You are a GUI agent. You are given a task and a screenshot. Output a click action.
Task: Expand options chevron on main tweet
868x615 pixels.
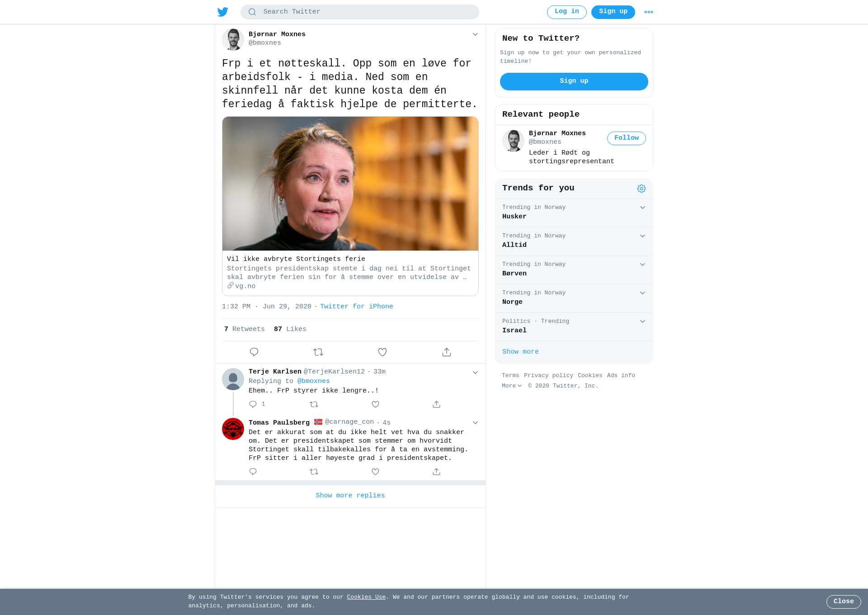[475, 34]
